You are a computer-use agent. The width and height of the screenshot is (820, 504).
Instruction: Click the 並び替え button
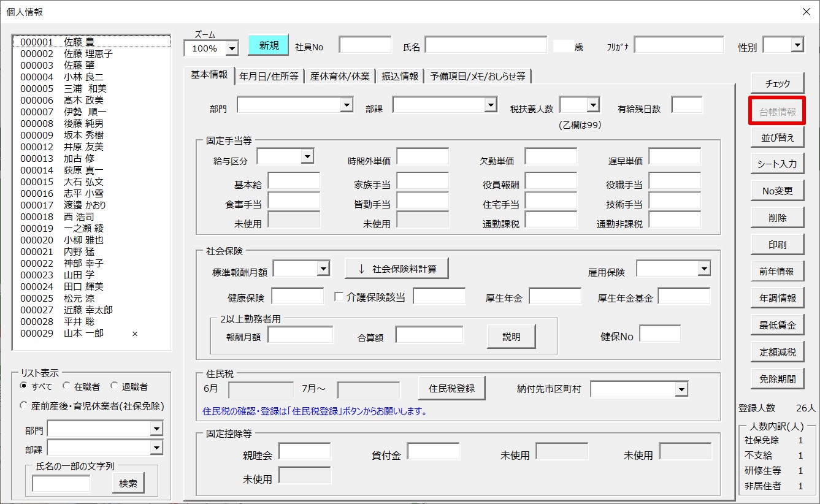pos(777,137)
